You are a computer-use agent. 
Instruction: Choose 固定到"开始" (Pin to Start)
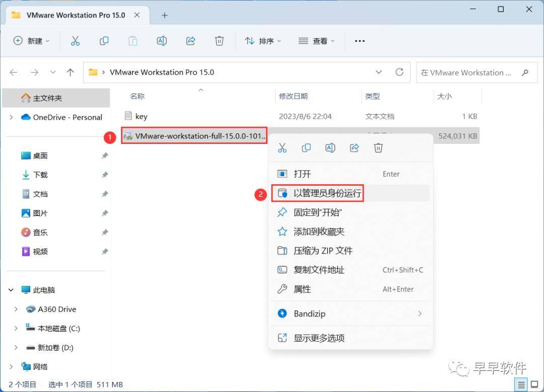point(351,212)
